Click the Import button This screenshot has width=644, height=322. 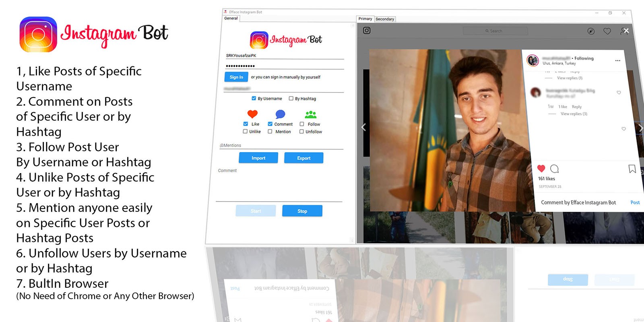[x=258, y=158]
